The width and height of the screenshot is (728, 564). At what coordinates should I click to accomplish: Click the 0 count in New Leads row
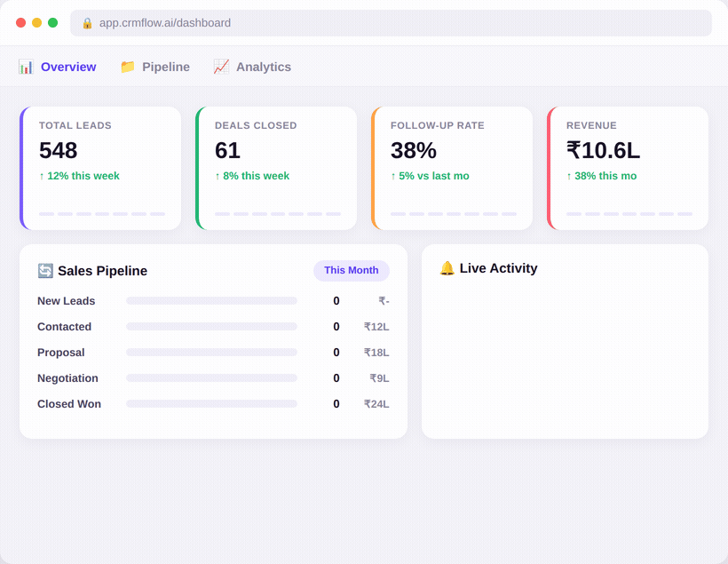pos(336,301)
